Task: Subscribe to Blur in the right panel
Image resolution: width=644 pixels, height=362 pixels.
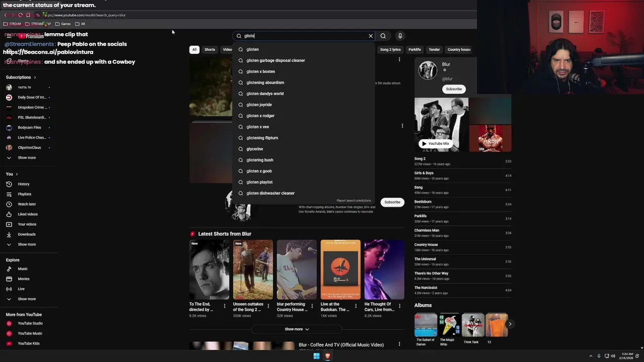Action: coord(454,89)
